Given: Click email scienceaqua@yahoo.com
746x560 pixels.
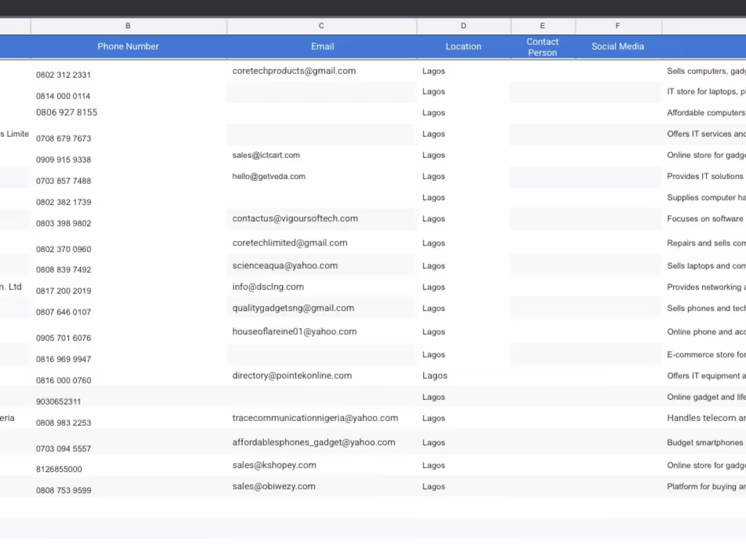Looking at the screenshot, I should point(285,266).
